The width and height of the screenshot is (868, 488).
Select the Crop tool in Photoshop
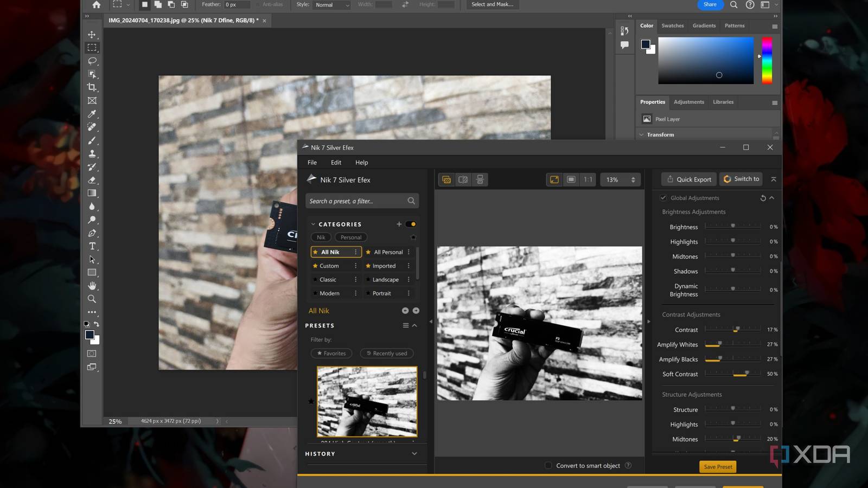(92, 87)
